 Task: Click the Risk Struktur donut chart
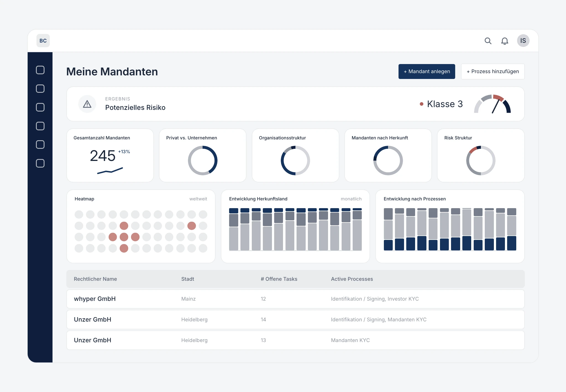tap(481, 160)
